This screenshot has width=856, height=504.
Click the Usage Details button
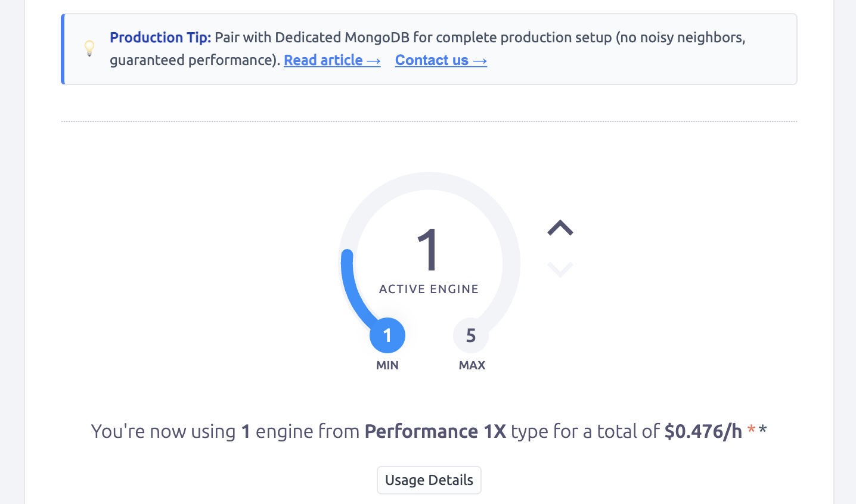click(429, 480)
